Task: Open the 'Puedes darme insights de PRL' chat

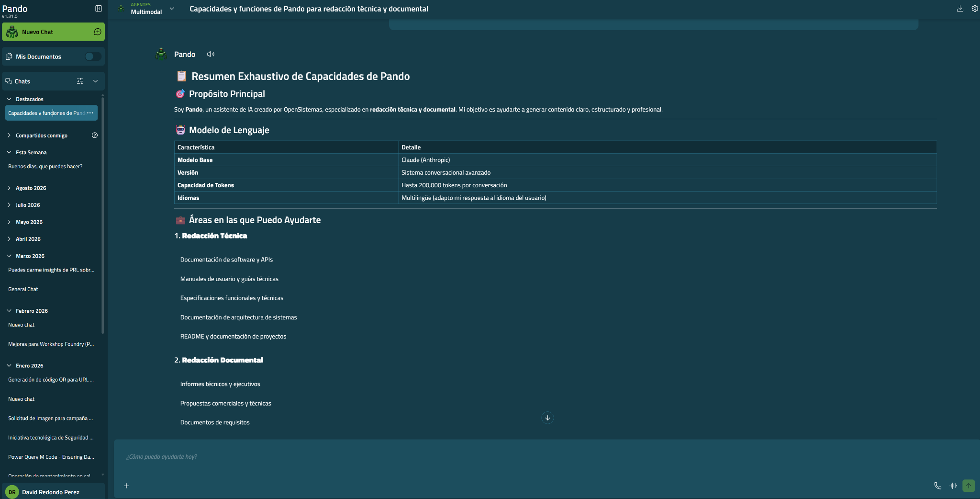Action: coord(51,270)
